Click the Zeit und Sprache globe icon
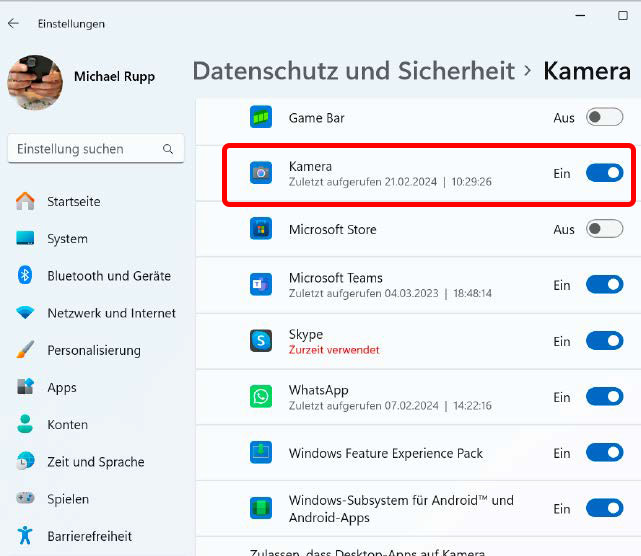This screenshot has width=641, height=556. (25, 461)
